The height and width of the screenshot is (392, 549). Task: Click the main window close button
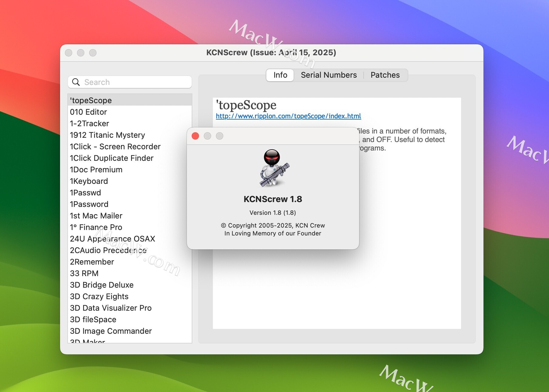coord(69,53)
